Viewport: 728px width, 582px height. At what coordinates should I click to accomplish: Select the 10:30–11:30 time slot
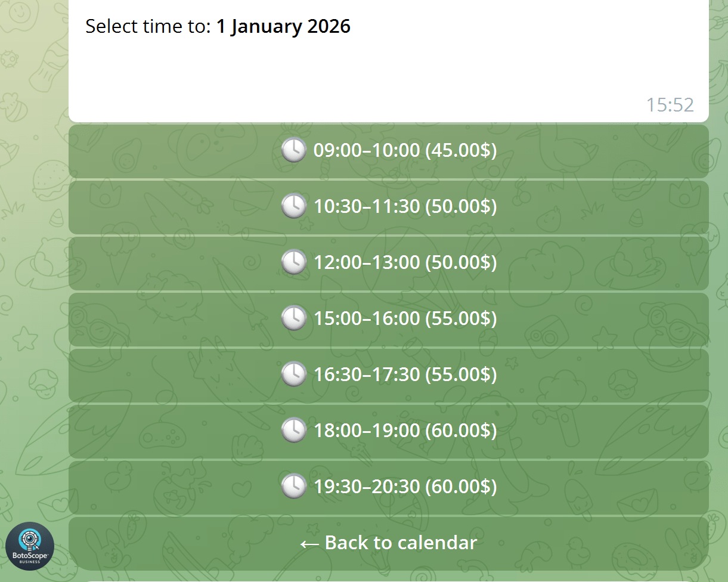(x=389, y=206)
